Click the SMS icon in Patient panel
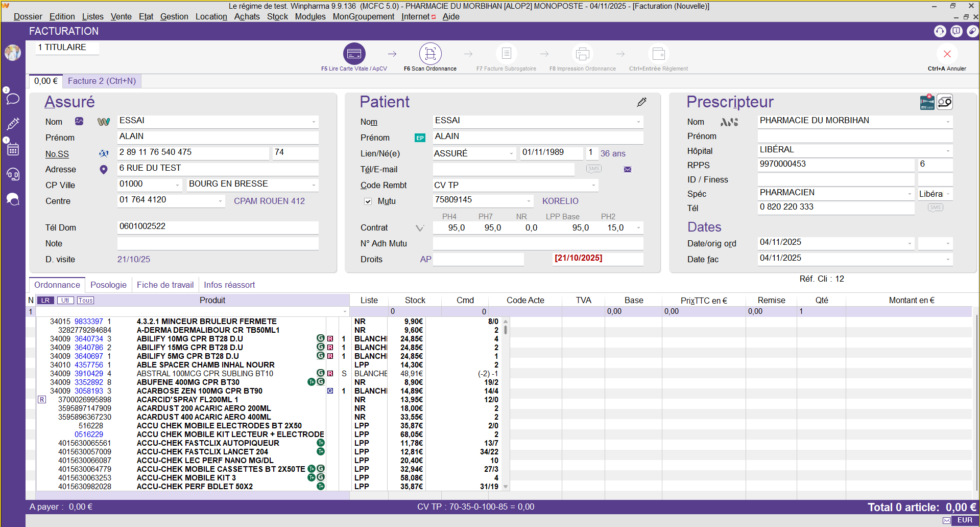 (x=593, y=169)
